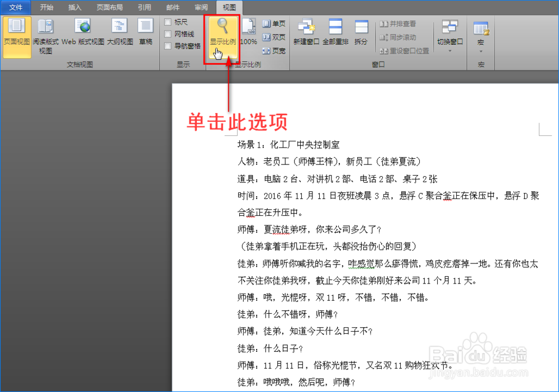Click the line 徒弟：什么日子？
The height and width of the screenshot is (392, 559).
pyautogui.click(x=270, y=348)
